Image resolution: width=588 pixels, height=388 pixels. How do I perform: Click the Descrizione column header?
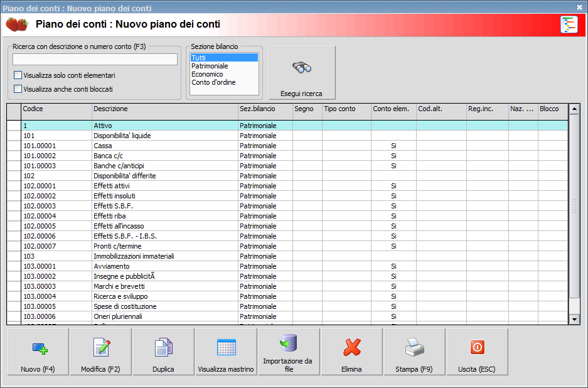pos(164,109)
